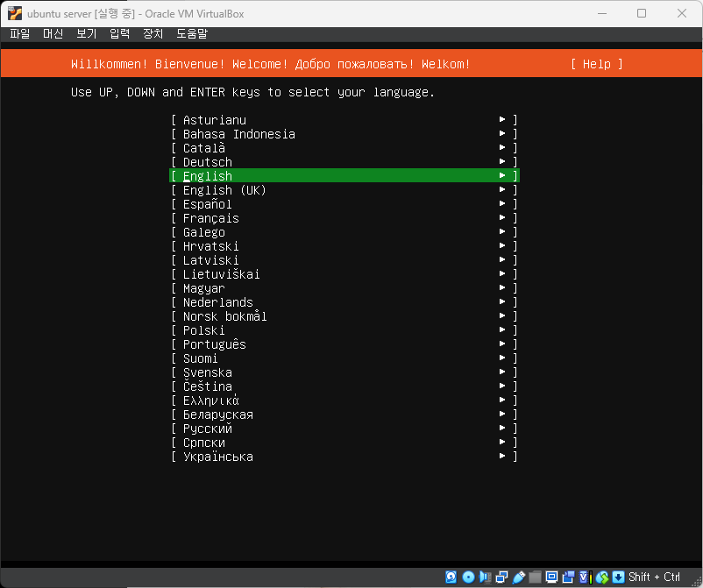This screenshot has width=703, height=588.
Task: Click the optical disc drive status icon
Action: pyautogui.click(x=468, y=577)
